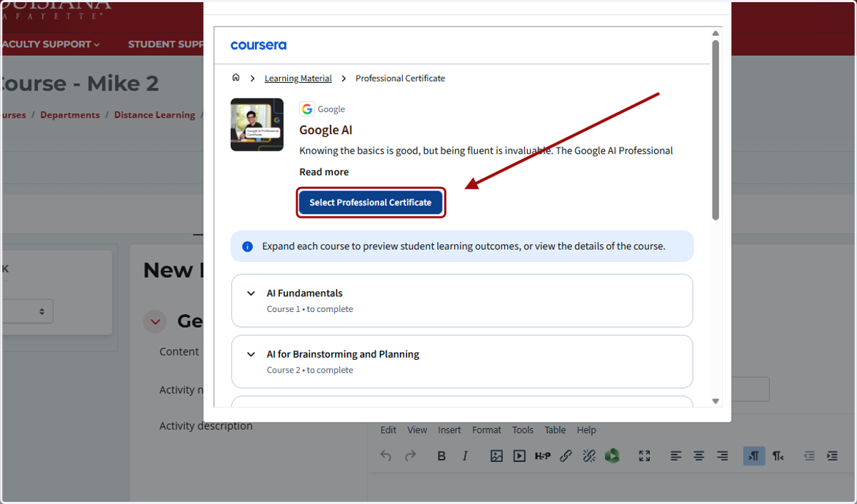This screenshot has width=857, height=504.
Task: Open the View menu in editor
Action: (x=417, y=430)
